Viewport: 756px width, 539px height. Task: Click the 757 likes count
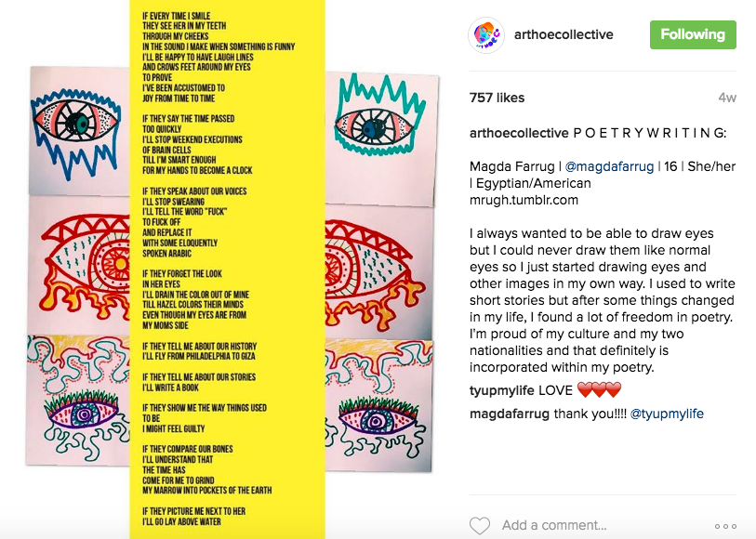(x=497, y=98)
